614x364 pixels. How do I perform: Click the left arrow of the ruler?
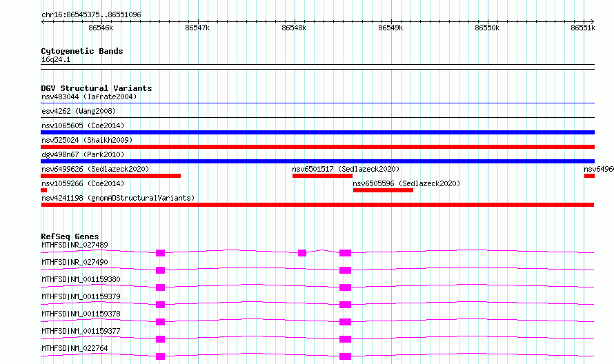[x=43, y=21]
